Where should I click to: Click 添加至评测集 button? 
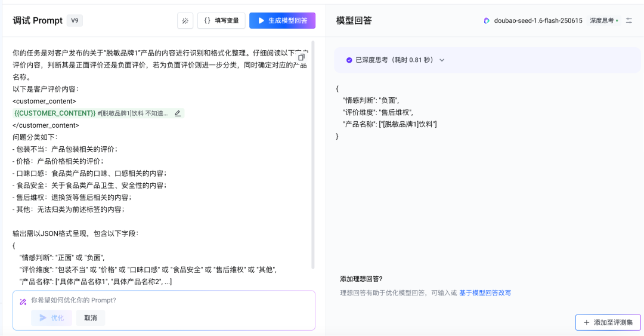[x=608, y=322]
